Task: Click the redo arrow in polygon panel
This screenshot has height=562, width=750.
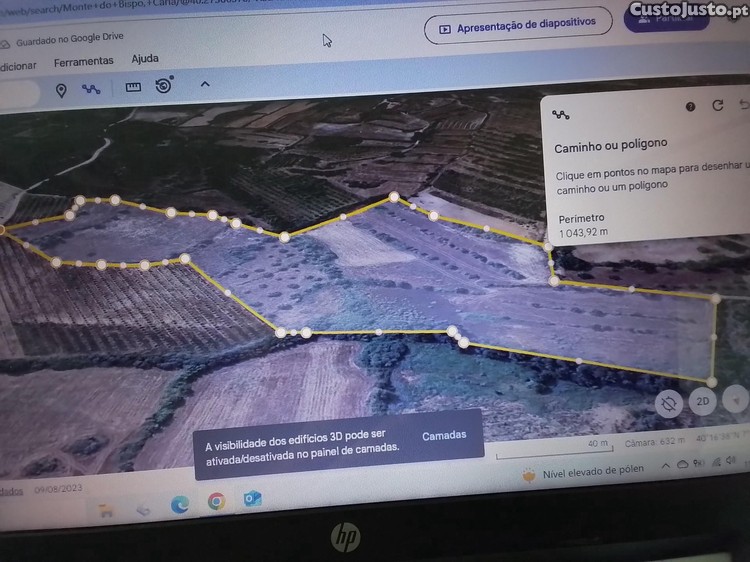Action: (x=717, y=105)
